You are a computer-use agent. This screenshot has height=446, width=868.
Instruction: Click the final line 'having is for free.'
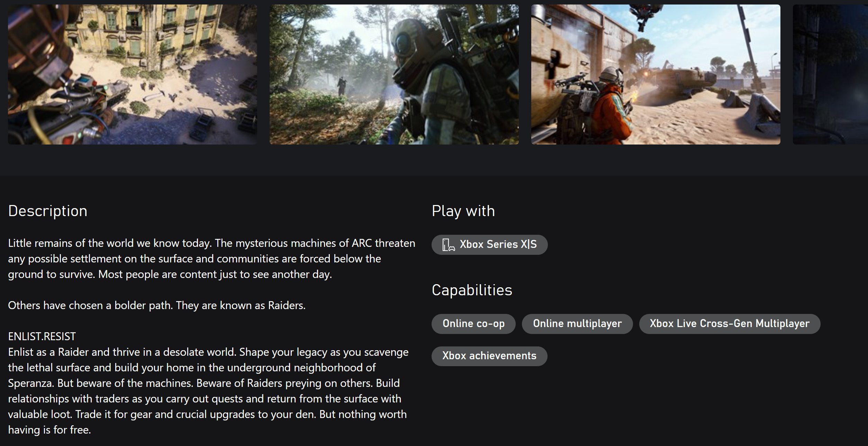(x=49, y=430)
